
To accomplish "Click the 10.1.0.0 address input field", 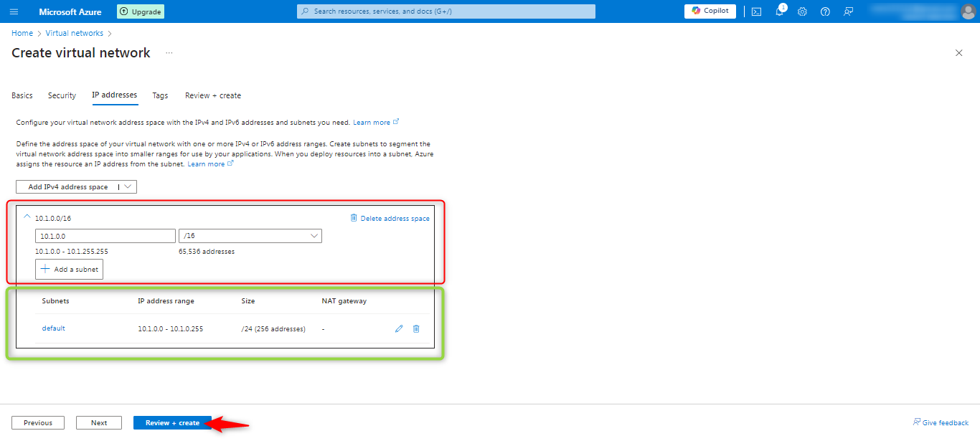I will click(105, 236).
